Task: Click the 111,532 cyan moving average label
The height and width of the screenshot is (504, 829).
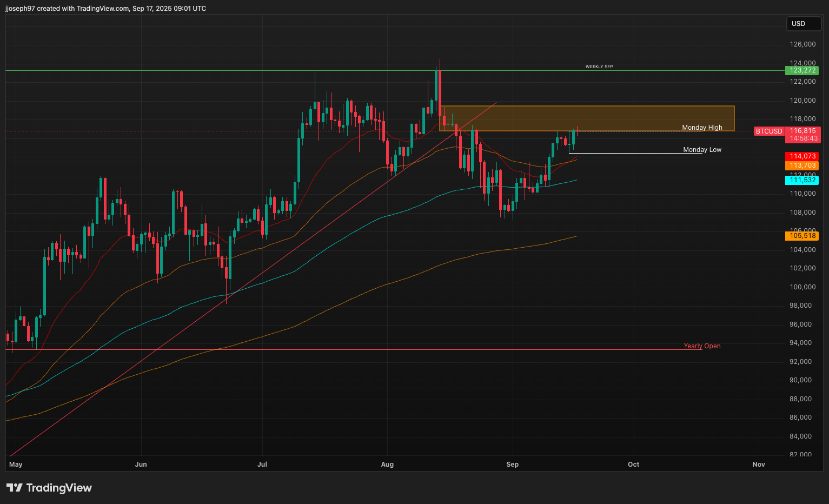Action: (802, 180)
